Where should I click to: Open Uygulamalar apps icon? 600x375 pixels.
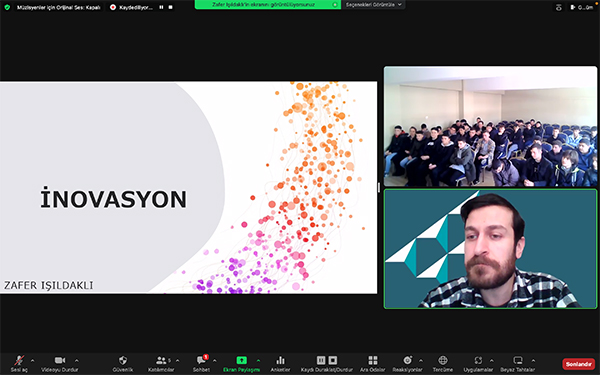point(478,364)
